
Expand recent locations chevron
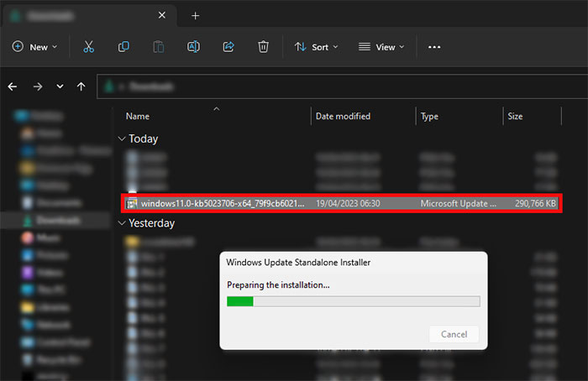coord(60,86)
